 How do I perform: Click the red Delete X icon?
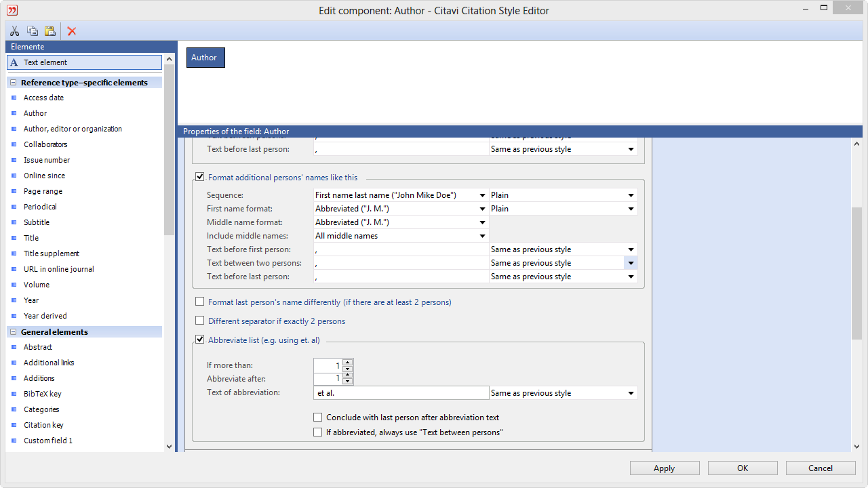click(72, 31)
